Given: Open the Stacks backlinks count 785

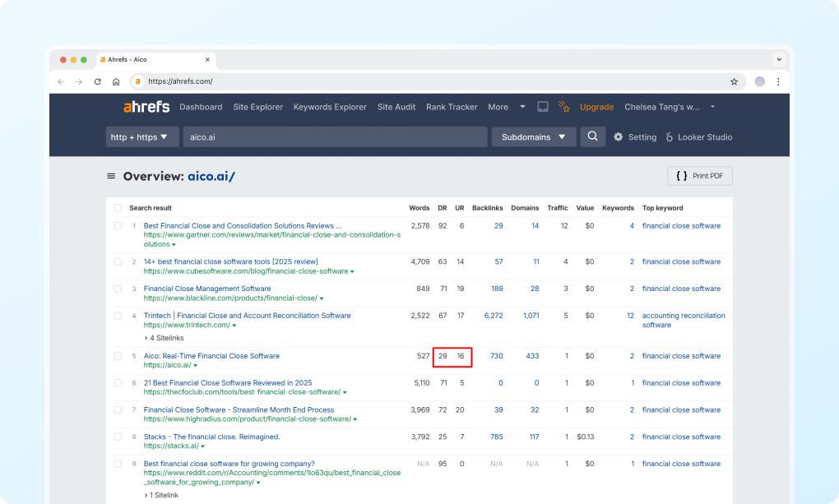Looking at the screenshot, I should [x=496, y=437].
